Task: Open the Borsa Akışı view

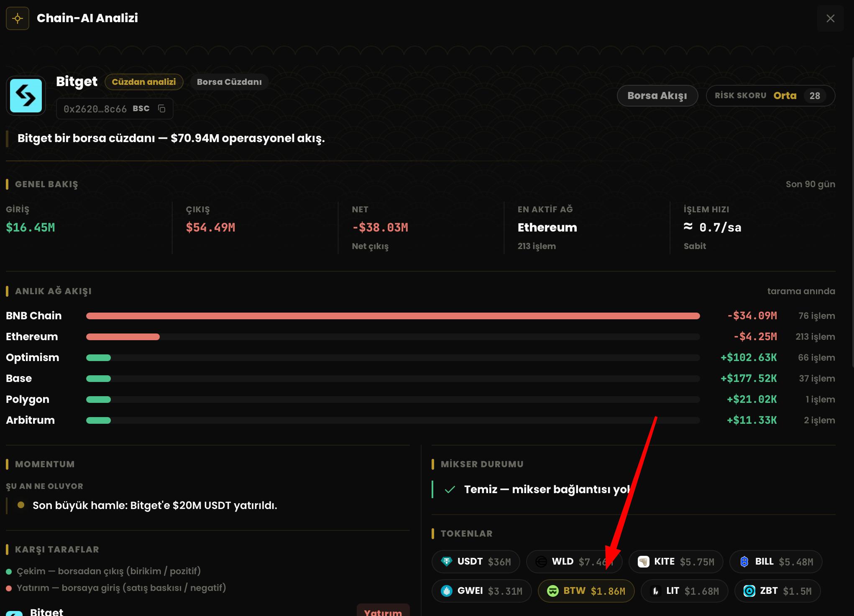Action: pyautogui.click(x=657, y=96)
